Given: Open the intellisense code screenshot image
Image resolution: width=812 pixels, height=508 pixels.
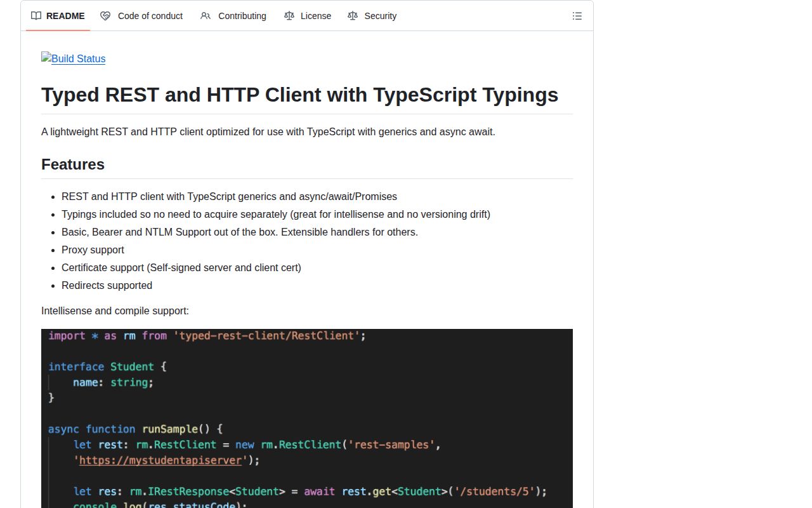Looking at the screenshot, I should click(307, 418).
